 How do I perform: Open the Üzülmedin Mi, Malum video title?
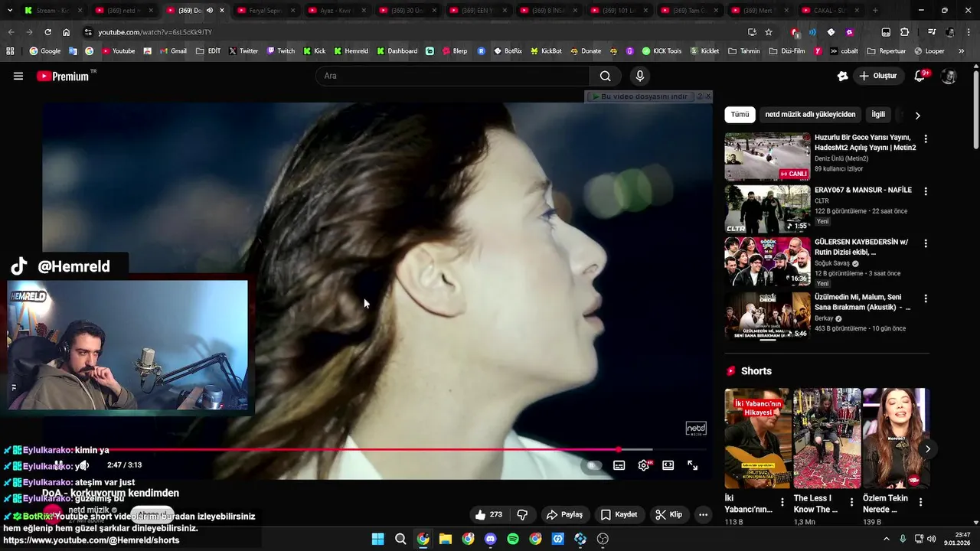(862, 302)
